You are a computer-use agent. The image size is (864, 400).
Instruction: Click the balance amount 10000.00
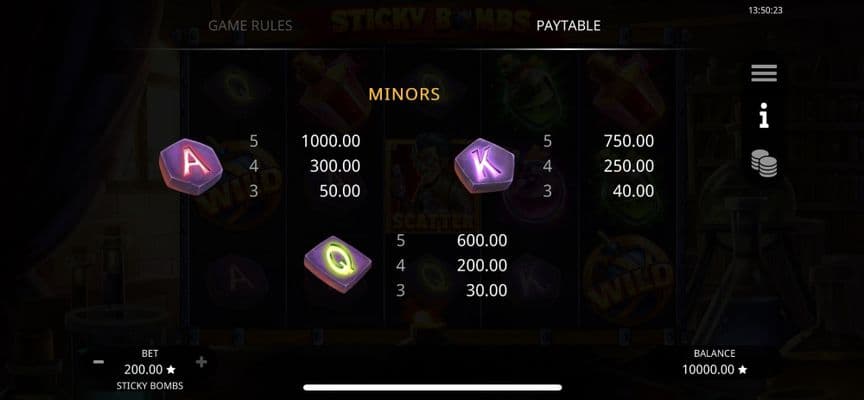pyautogui.click(x=709, y=369)
